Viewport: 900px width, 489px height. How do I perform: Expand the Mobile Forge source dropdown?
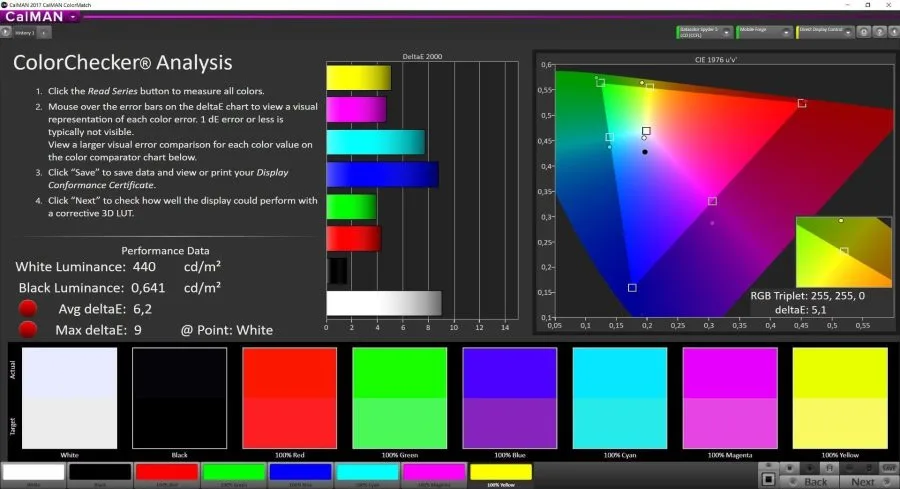coord(787,32)
